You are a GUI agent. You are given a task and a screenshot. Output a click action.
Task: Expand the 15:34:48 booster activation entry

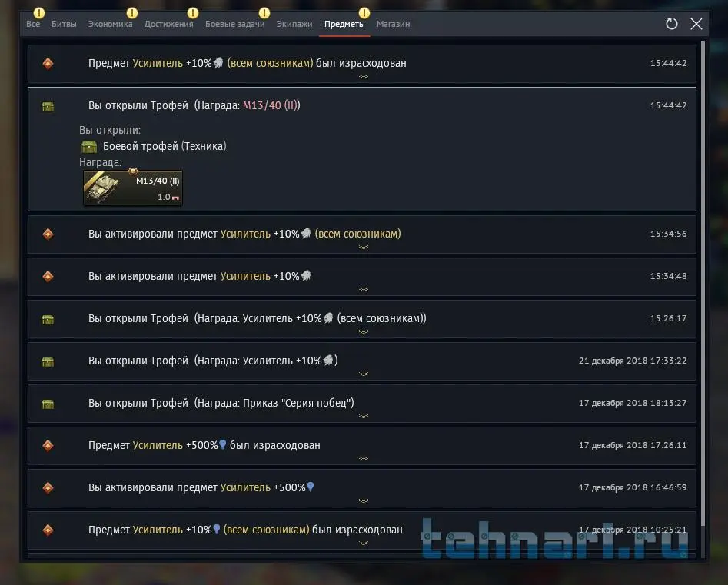click(364, 290)
